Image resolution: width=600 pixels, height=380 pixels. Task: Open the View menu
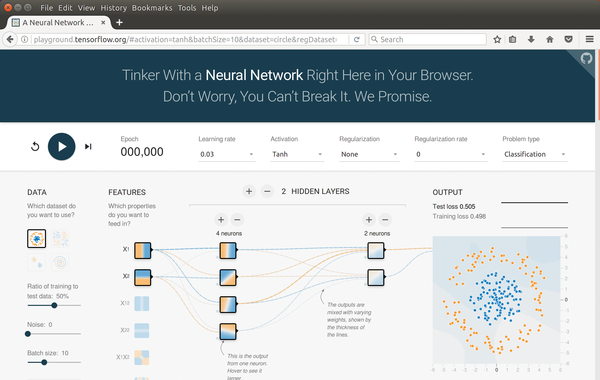[86, 8]
